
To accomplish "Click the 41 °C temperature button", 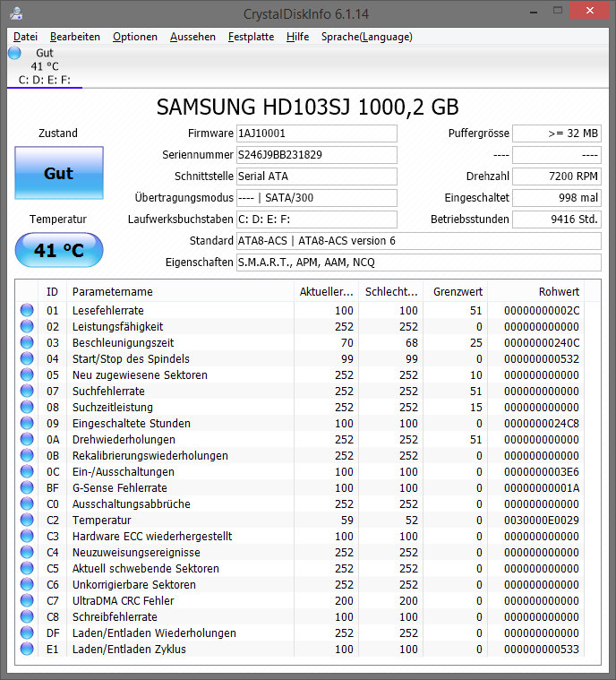I will coord(59,250).
